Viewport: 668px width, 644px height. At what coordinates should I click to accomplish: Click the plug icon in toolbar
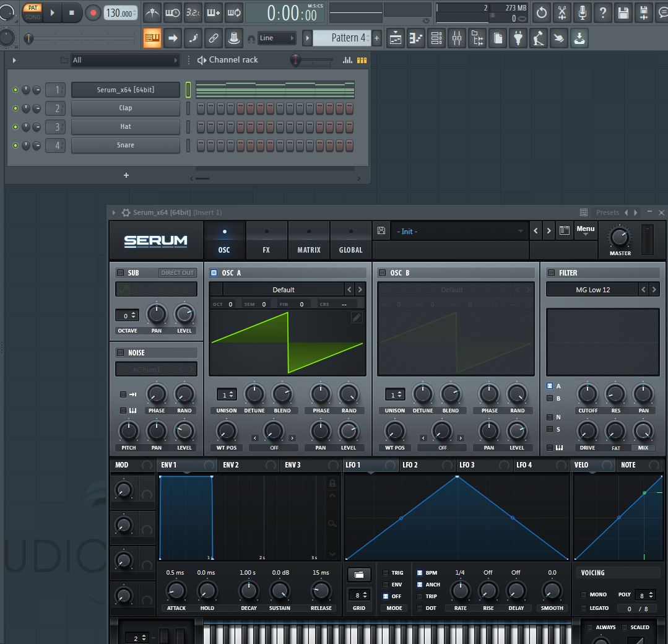tap(518, 38)
